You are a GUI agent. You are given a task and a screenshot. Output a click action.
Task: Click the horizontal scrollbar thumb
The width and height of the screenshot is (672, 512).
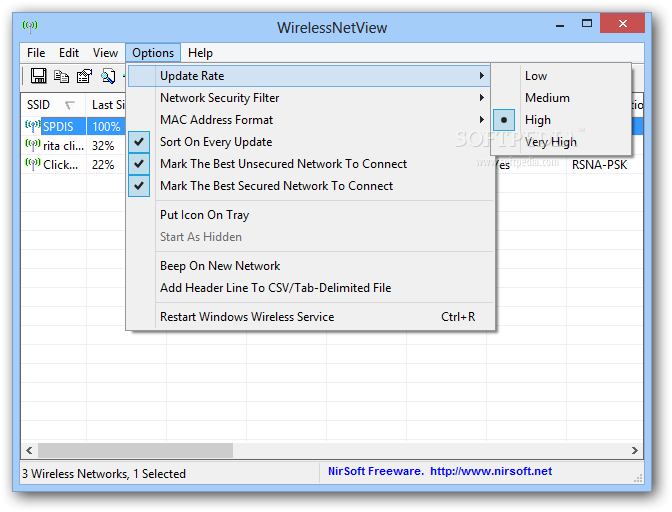point(135,450)
